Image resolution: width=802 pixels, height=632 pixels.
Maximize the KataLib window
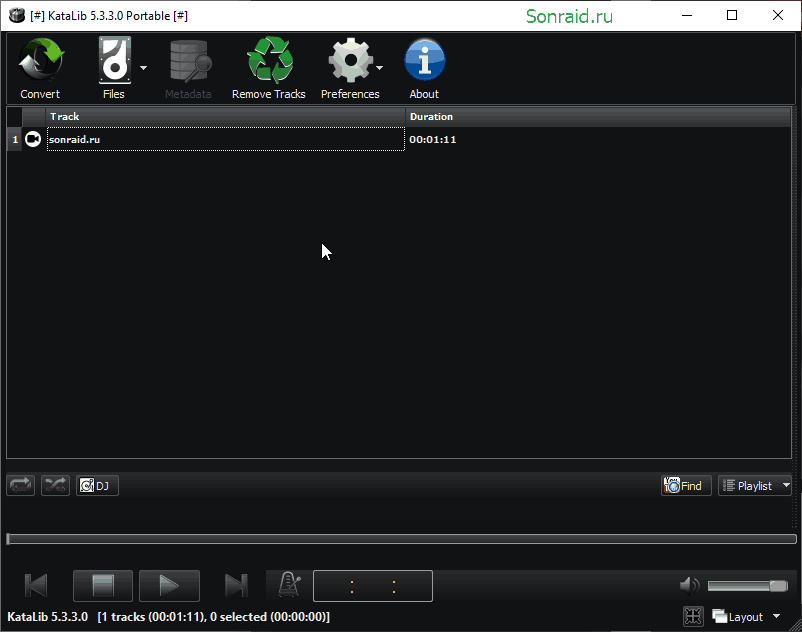pos(732,15)
